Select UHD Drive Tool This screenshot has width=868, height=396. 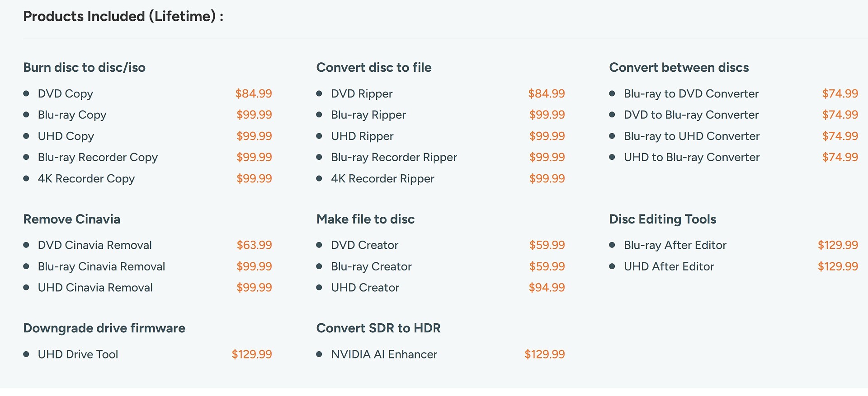point(78,354)
